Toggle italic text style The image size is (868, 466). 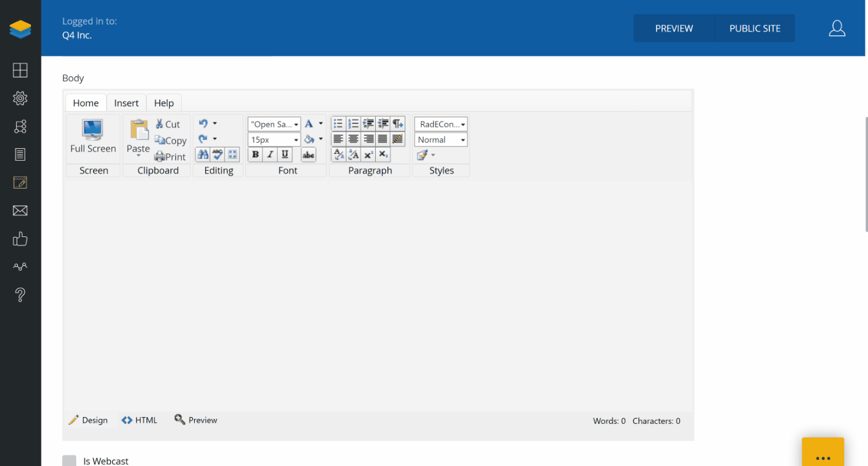click(x=270, y=155)
